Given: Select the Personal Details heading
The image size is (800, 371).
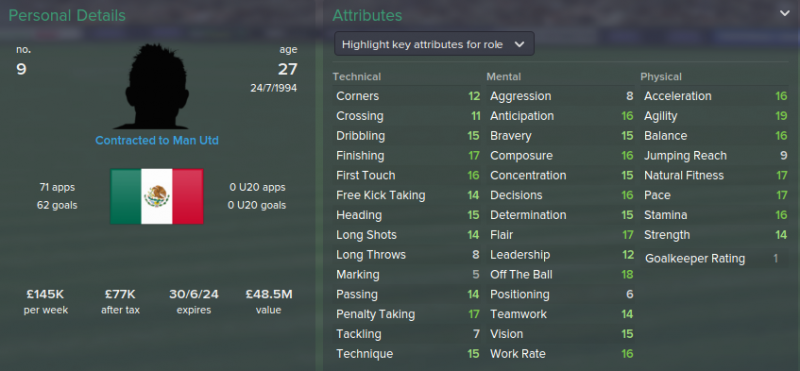Looking at the screenshot, I should (67, 15).
